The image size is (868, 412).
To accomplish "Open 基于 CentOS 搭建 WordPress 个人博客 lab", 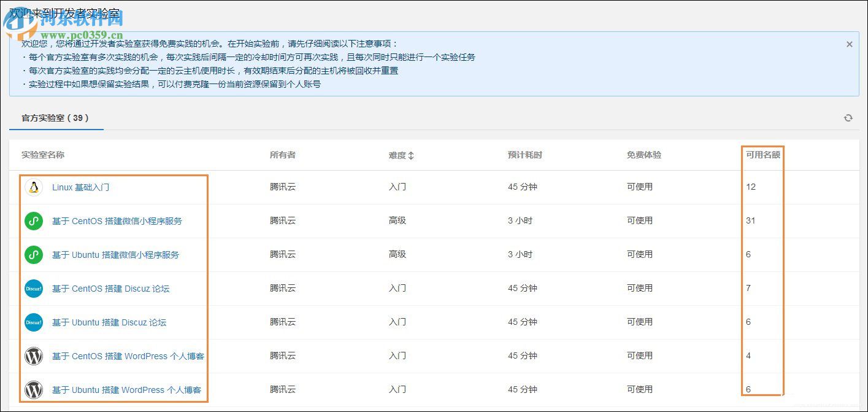I will pos(128,356).
